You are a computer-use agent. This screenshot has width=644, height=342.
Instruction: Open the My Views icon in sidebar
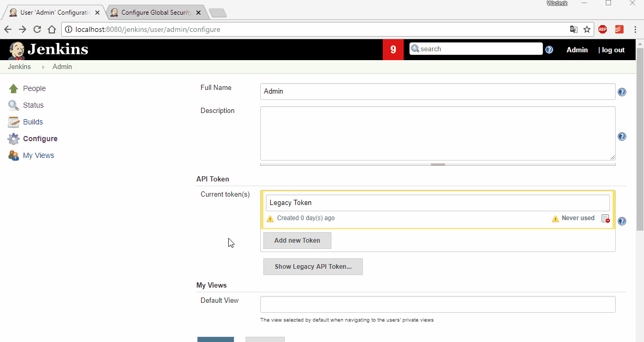(x=14, y=155)
